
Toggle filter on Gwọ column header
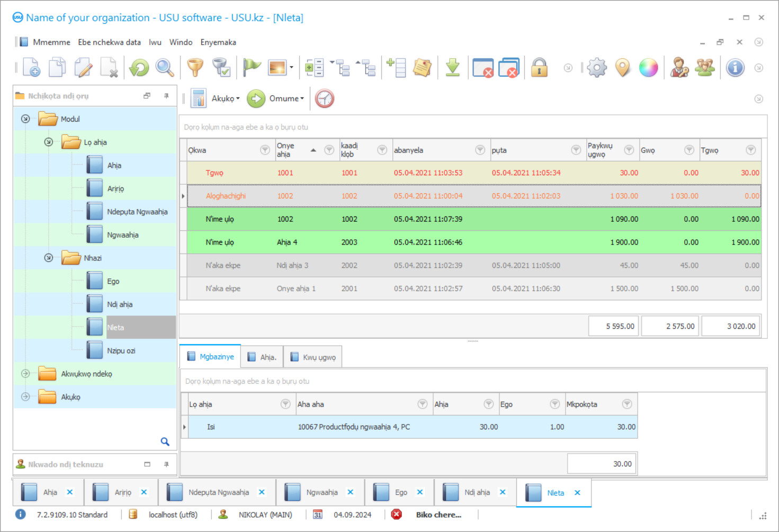688,150
